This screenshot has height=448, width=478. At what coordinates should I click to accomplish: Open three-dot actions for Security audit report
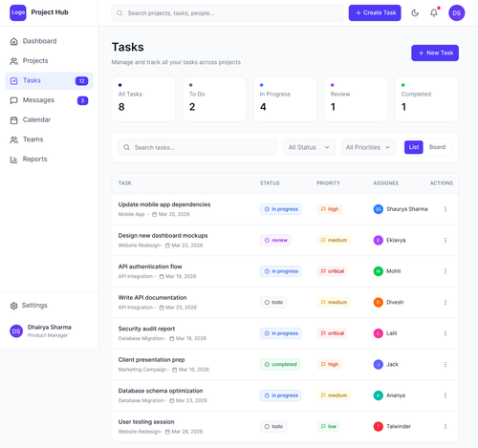pyautogui.click(x=445, y=333)
